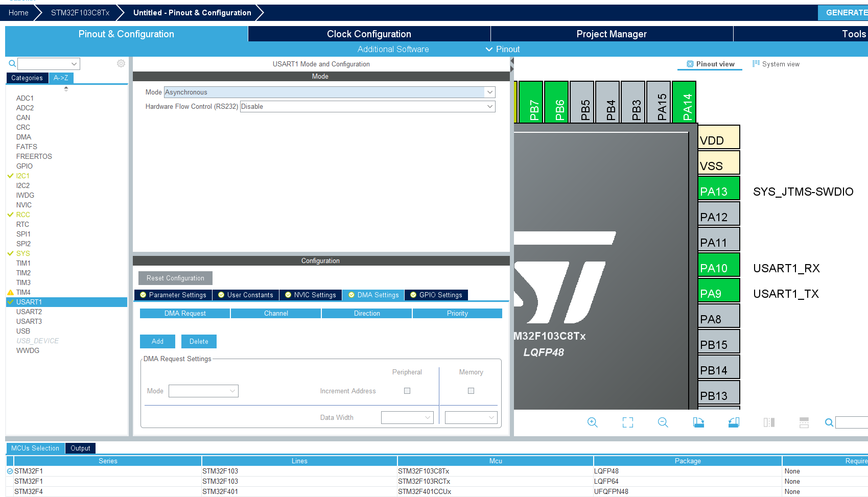This screenshot has height=497, width=868.
Task: Select USART2 in peripheral list
Action: coord(29,312)
